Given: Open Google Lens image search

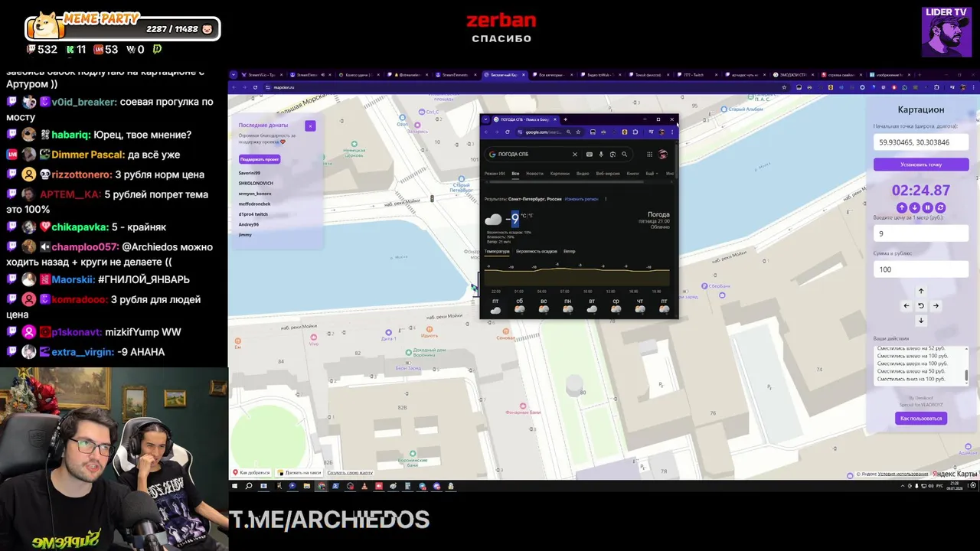Looking at the screenshot, I should pyautogui.click(x=612, y=155).
